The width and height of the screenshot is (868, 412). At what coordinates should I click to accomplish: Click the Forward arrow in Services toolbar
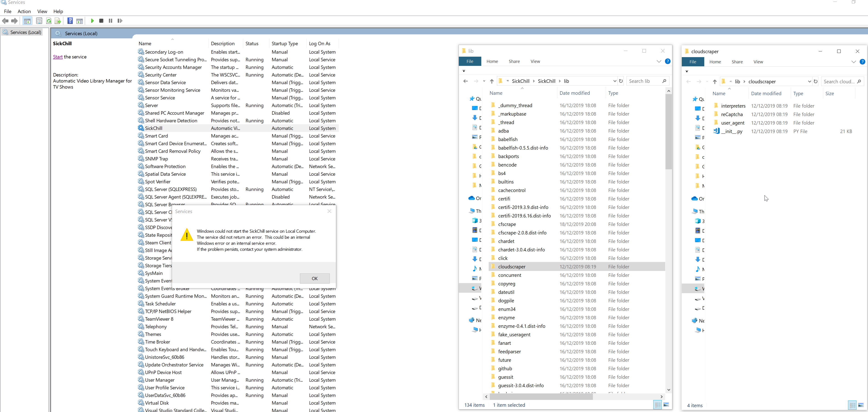(x=14, y=21)
